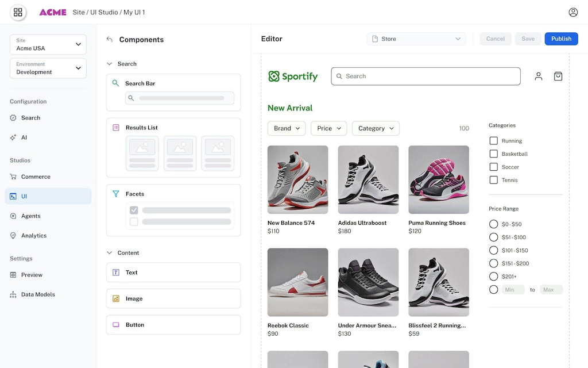Open the Analytics menu item

click(x=48, y=235)
